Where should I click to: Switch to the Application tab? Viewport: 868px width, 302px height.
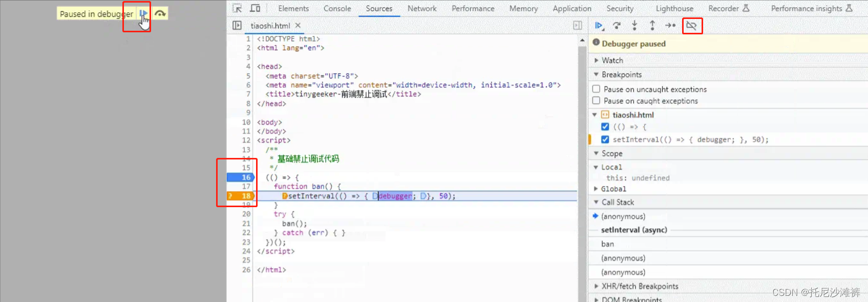[x=572, y=8]
